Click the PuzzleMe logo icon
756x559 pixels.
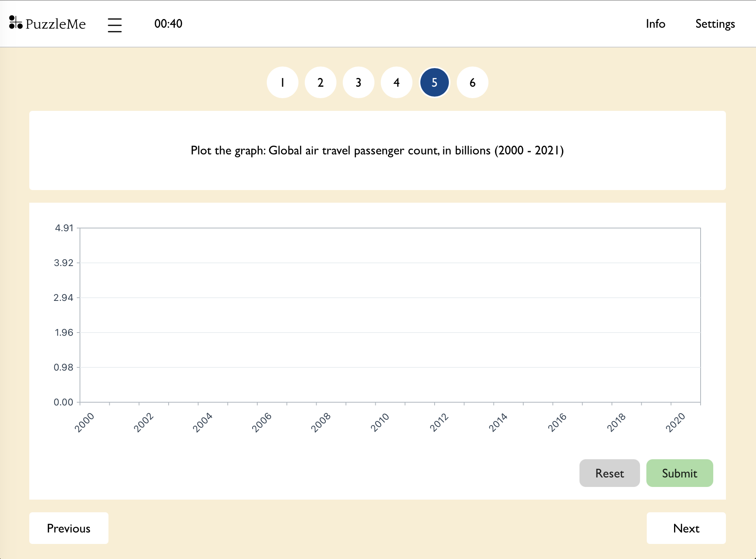16,23
